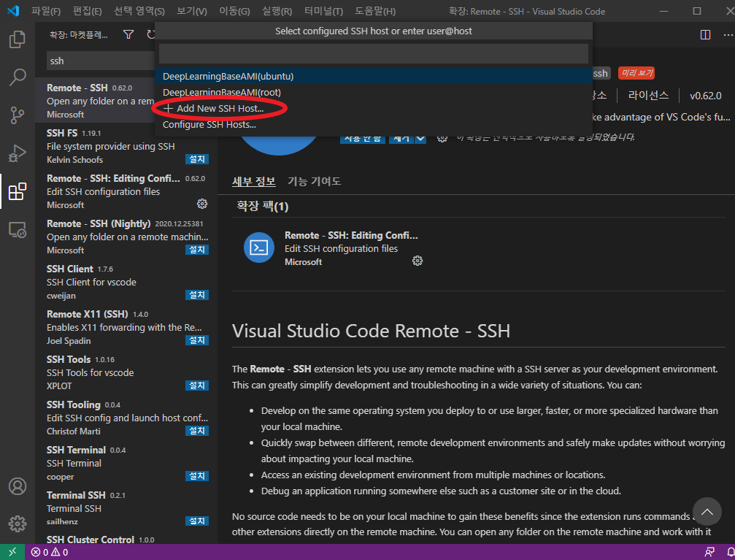Open gear for Remote - SSH: Editing Config in list
The height and width of the screenshot is (560, 735).
click(202, 204)
